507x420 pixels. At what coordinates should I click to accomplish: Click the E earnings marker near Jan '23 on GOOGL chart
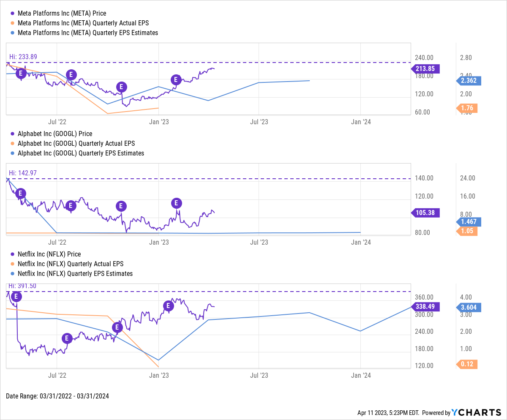click(x=176, y=203)
